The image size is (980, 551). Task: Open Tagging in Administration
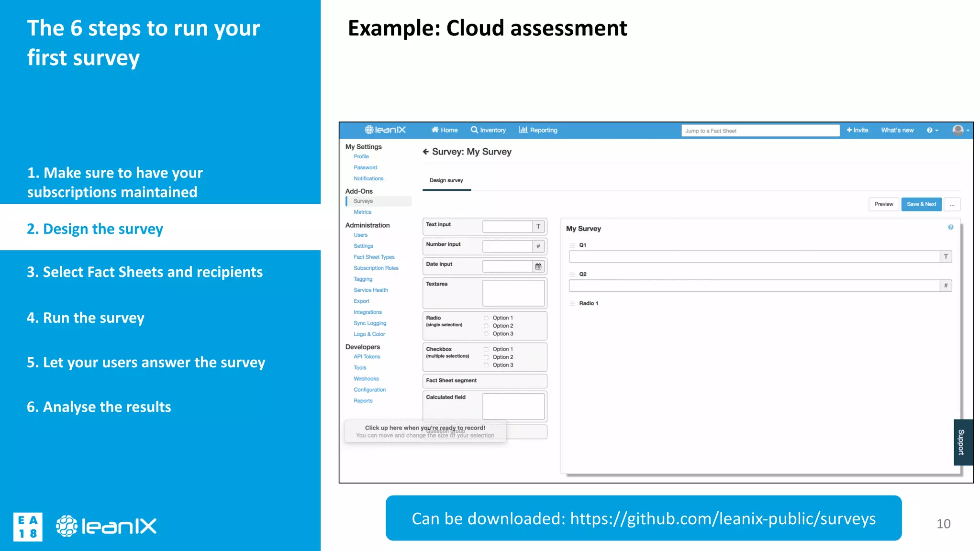pyautogui.click(x=363, y=279)
